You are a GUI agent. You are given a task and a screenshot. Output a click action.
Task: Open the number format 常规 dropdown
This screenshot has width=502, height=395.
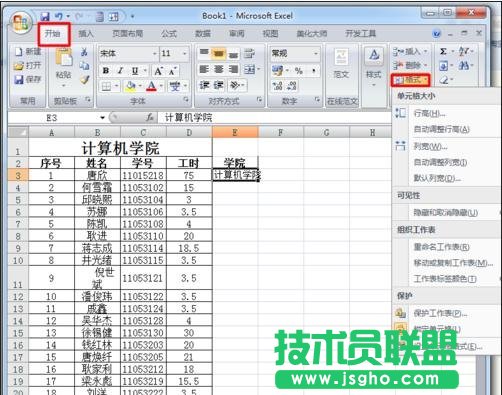pos(315,53)
